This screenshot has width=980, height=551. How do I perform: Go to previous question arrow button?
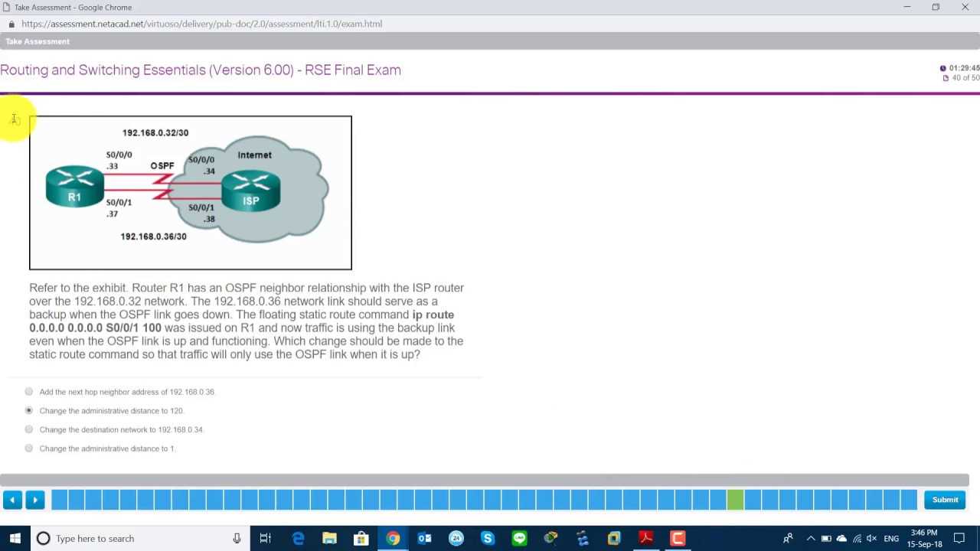(x=12, y=500)
